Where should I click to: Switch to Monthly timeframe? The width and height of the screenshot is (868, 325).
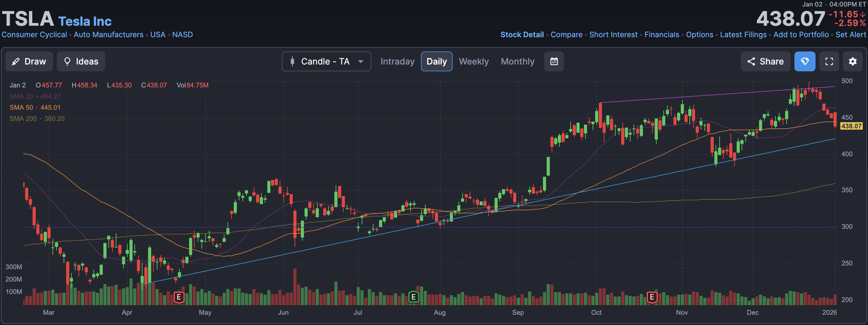(518, 61)
